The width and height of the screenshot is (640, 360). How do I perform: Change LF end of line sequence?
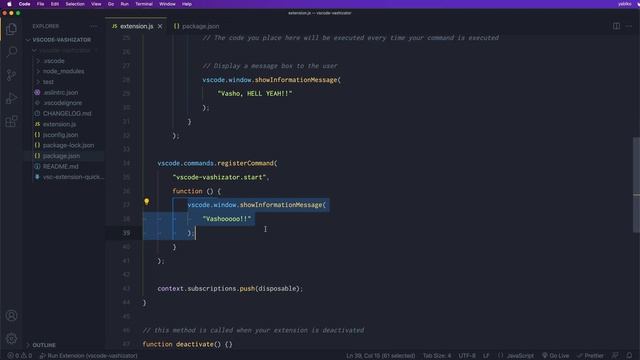tap(486, 356)
